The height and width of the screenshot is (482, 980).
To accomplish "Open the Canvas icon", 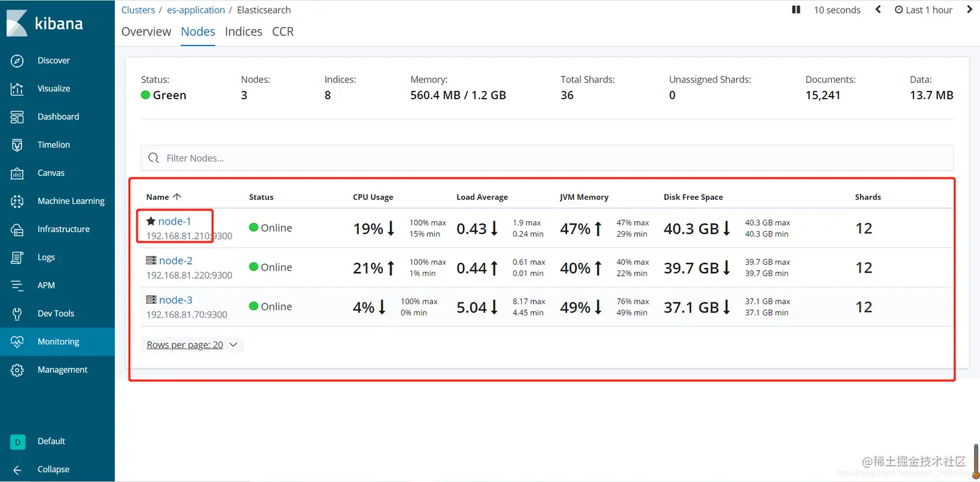I will (x=17, y=173).
